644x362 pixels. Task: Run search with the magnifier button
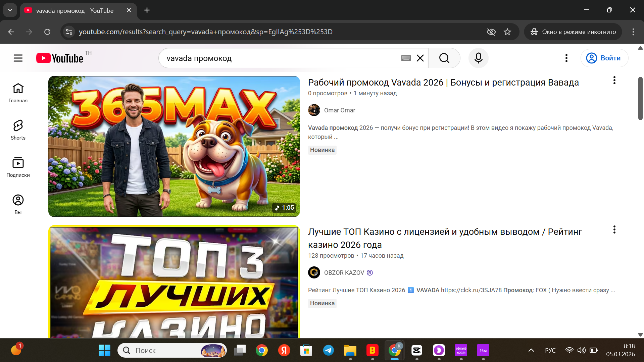[x=444, y=58]
